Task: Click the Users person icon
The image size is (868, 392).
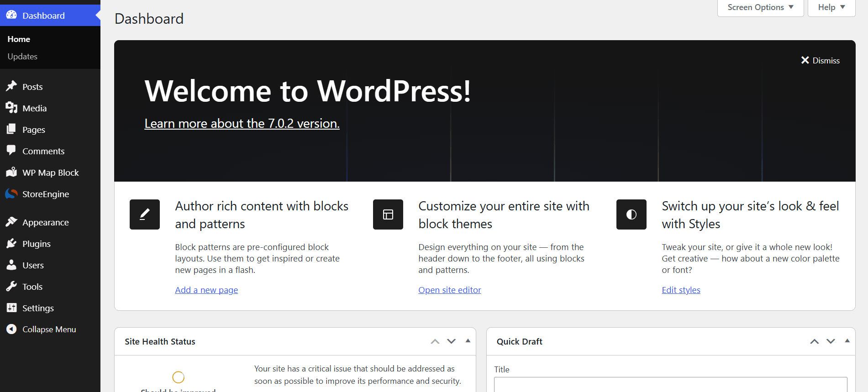Action: [11, 265]
